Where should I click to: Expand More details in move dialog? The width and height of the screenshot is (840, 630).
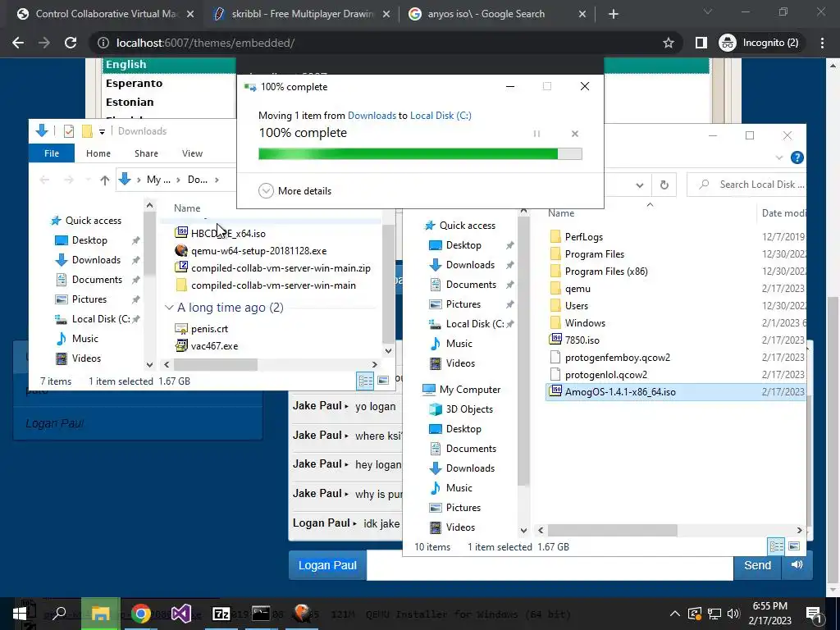(x=294, y=190)
